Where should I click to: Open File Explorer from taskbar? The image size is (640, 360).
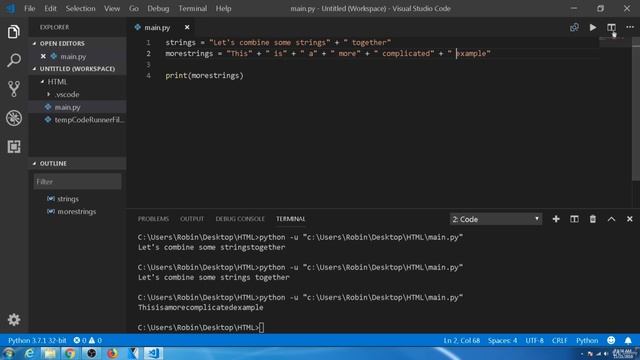tap(50, 353)
